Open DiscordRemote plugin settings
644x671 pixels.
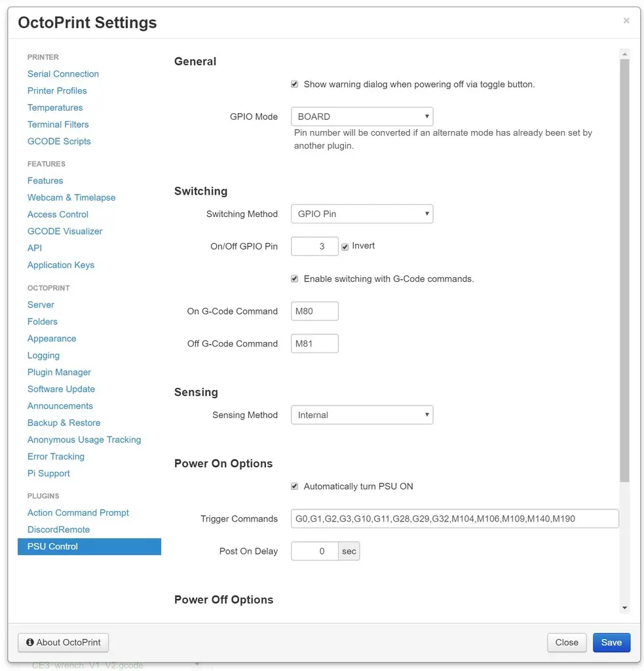click(58, 529)
